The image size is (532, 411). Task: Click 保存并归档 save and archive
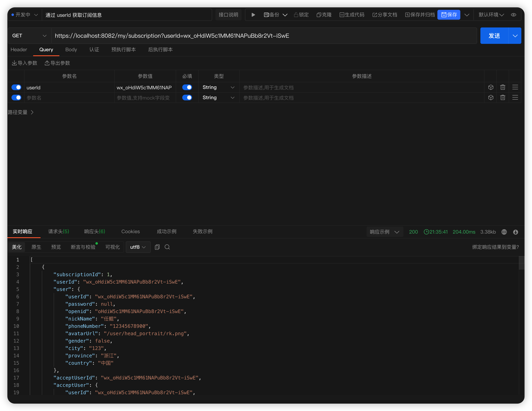(420, 15)
